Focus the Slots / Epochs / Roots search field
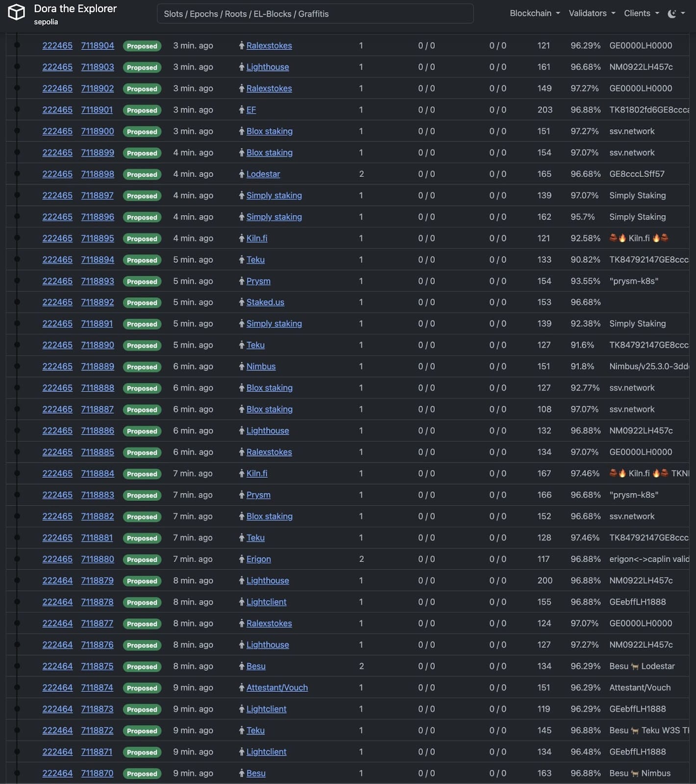The height and width of the screenshot is (784, 696). tap(315, 14)
